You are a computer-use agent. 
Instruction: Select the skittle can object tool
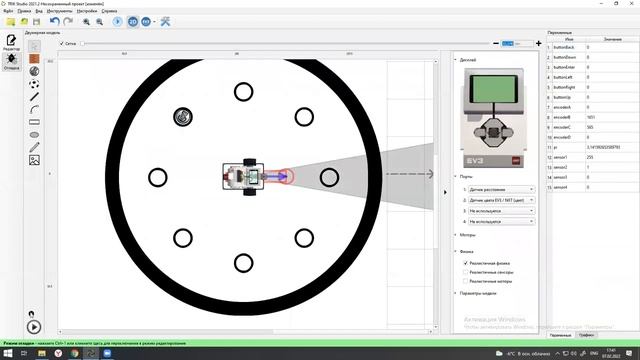pyautogui.click(x=34, y=71)
